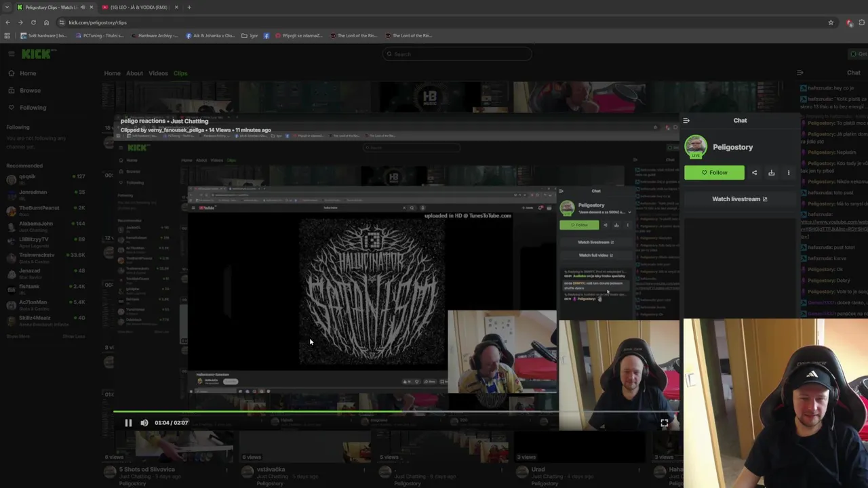Open site information icon in address bar
Image resolution: width=868 pixels, height=488 pixels.
(62, 22)
